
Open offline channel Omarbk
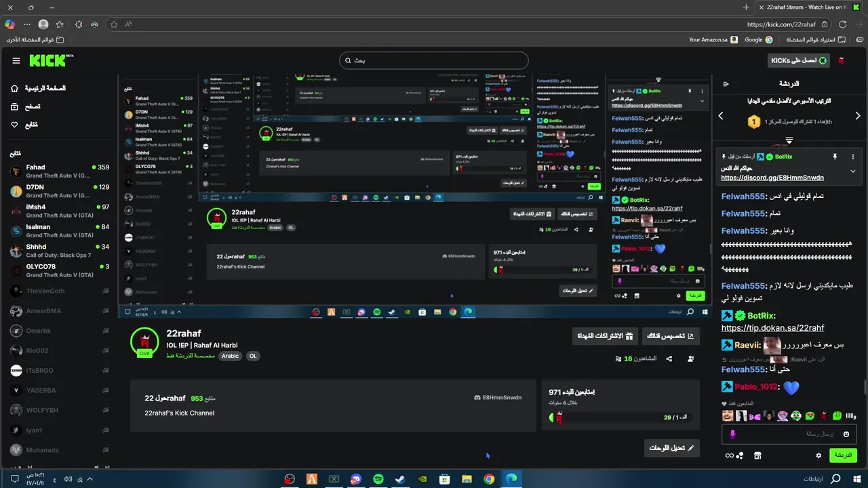(60, 331)
